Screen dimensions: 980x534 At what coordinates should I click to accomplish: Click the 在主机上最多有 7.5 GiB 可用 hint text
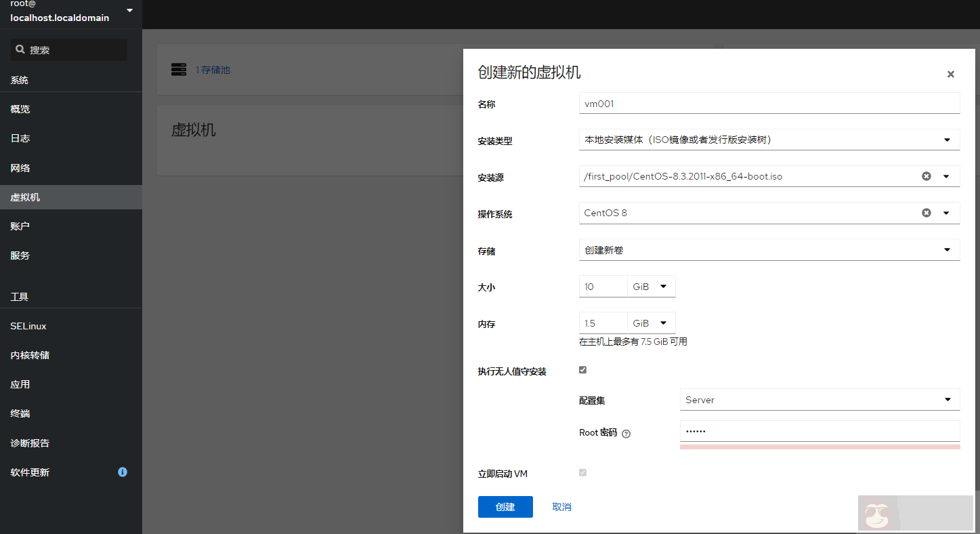(x=633, y=342)
